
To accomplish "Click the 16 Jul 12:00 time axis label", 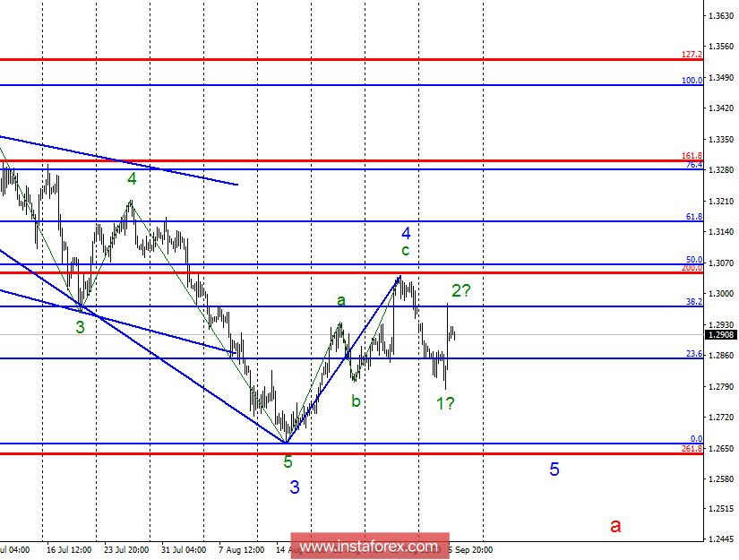I will click(69, 549).
